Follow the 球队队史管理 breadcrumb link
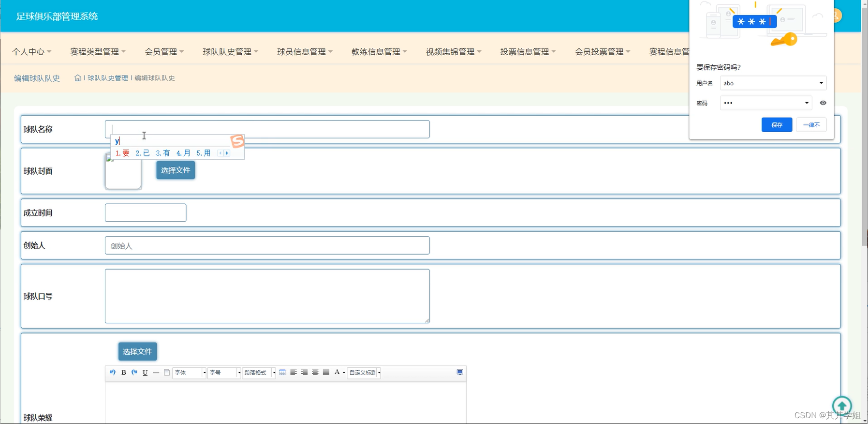This screenshot has height=424, width=868. [x=108, y=78]
